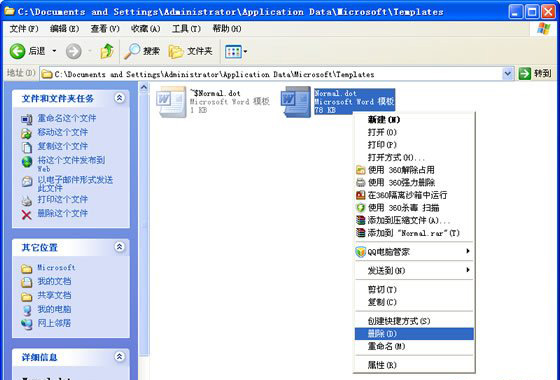Select 添加到 "Normal.rar"(T) entry

click(x=414, y=233)
